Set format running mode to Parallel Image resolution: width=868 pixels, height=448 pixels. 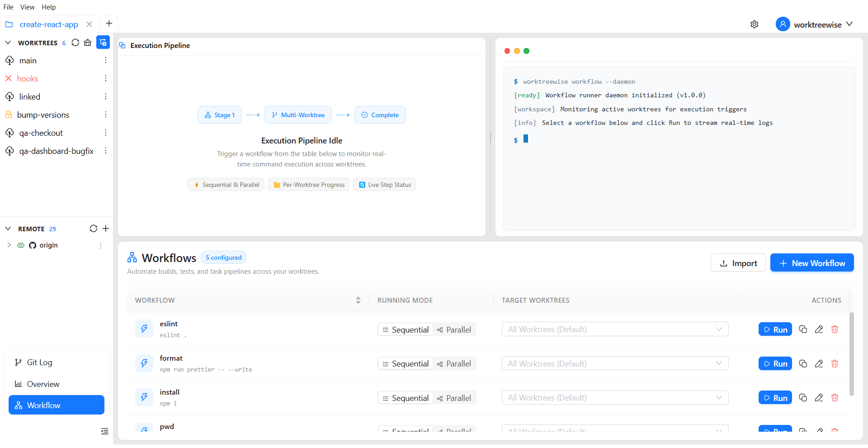pos(454,364)
